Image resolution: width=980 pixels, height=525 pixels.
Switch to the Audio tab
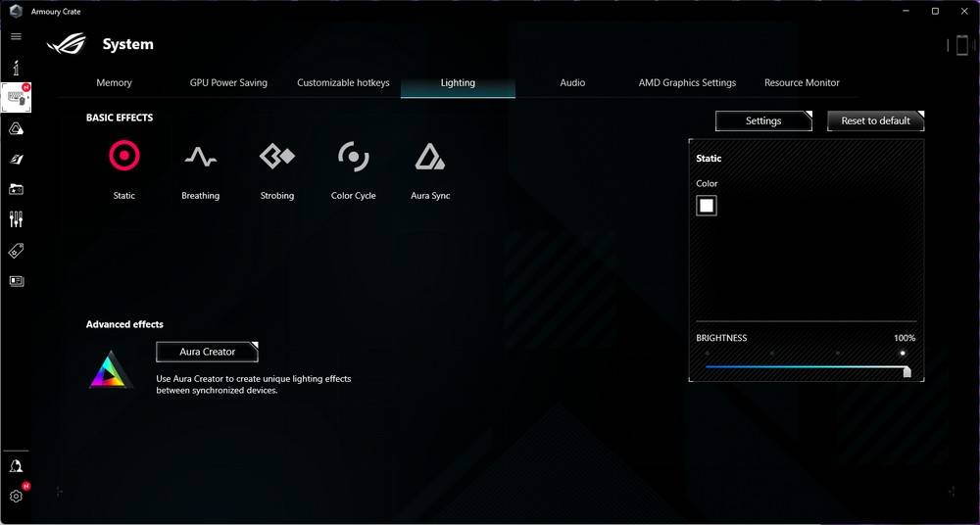click(x=572, y=82)
